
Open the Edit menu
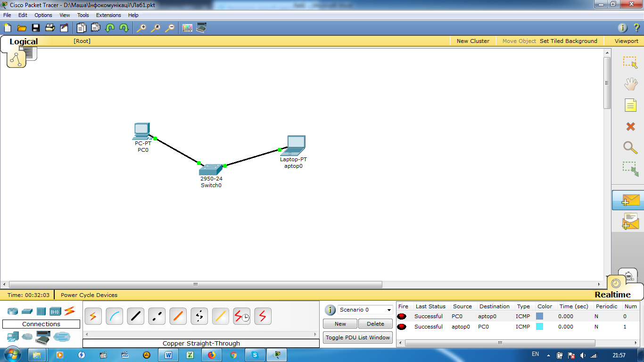coord(23,15)
